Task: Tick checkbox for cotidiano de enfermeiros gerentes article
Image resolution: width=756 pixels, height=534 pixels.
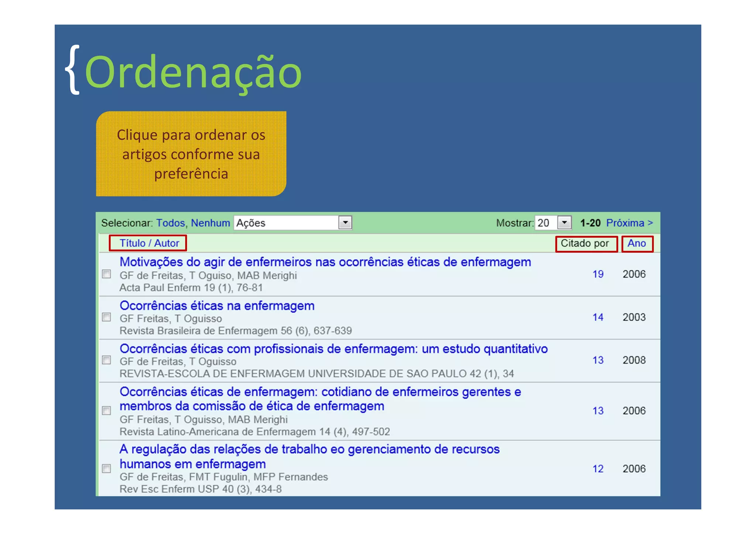Action: tap(106, 410)
